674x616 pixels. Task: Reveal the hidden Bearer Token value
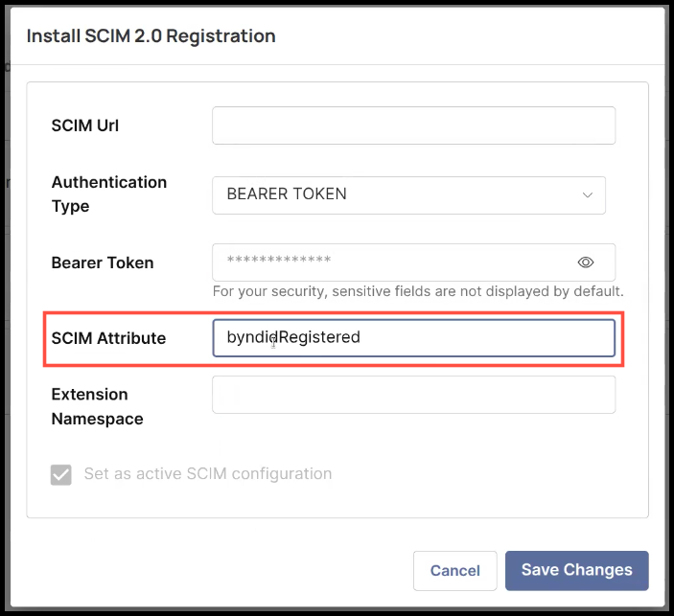pyautogui.click(x=586, y=262)
